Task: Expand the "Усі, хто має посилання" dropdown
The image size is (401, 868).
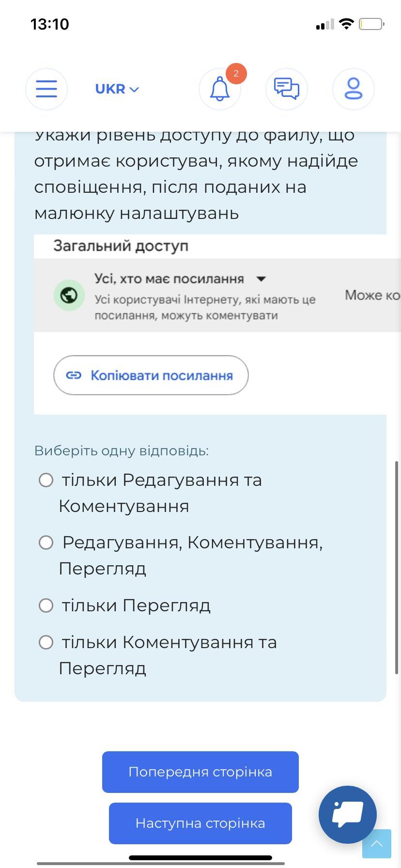Action: click(180, 279)
